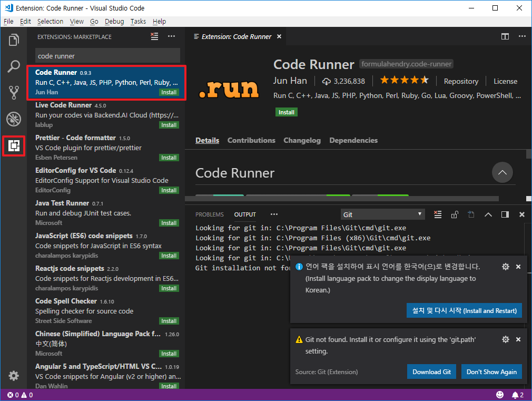
Task: Switch to the OUTPUT panel tab
Action: [245, 214]
